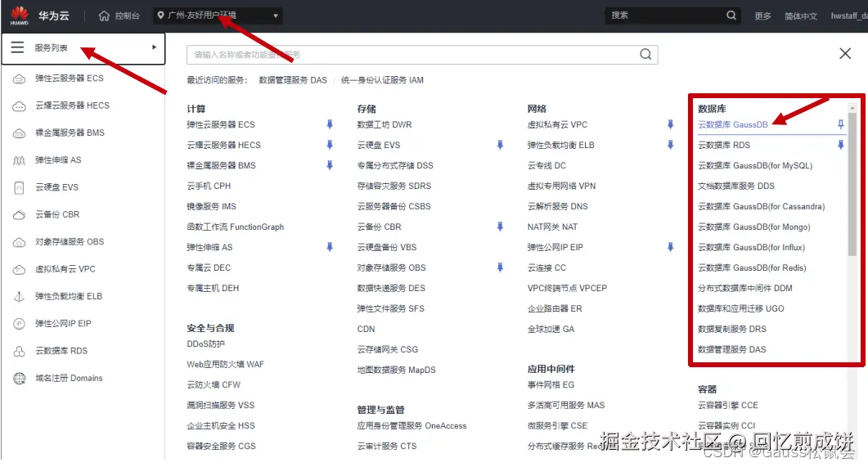Open 云解析服务 DNS

tap(557, 206)
